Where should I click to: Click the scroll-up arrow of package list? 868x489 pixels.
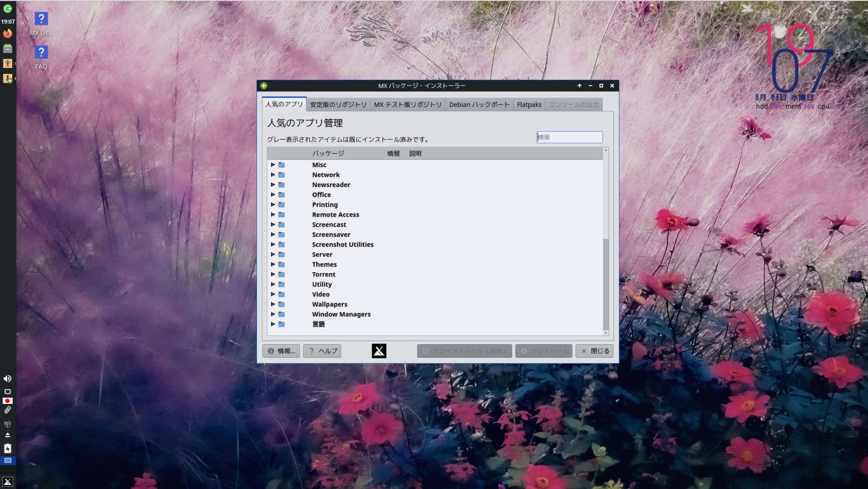tap(606, 150)
